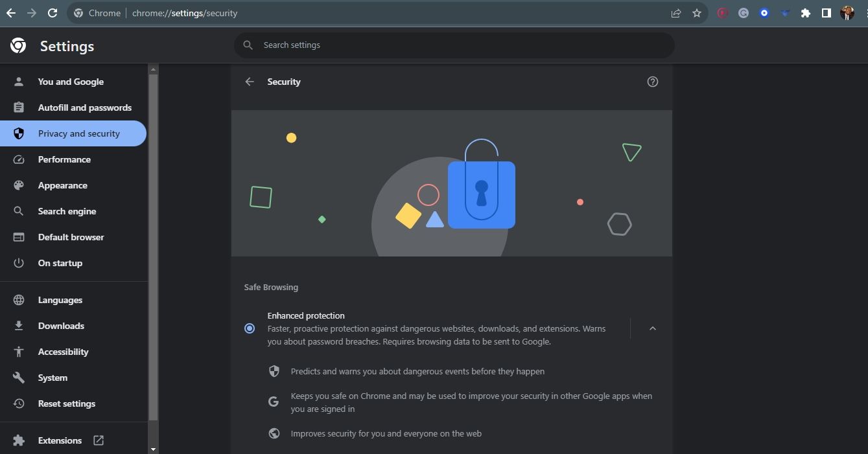Click the bookmark star in address bar
This screenshot has height=454, width=868.
[x=697, y=12]
